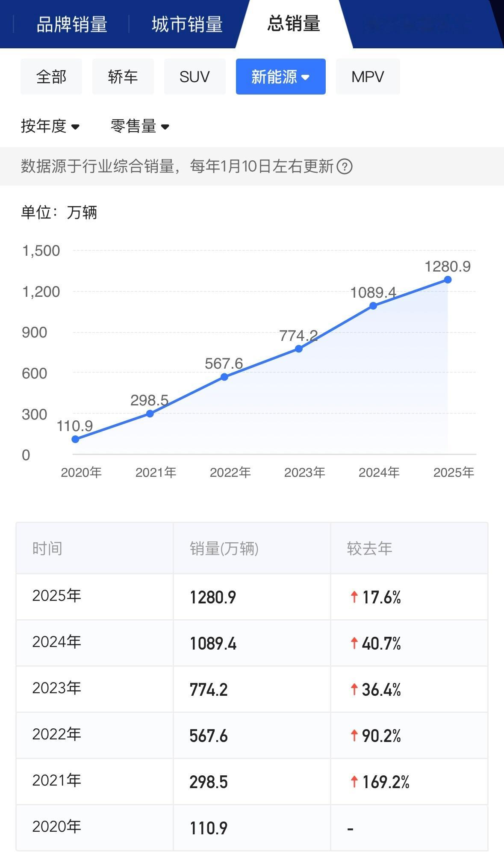
Task: Switch to the 品牌销量 tab
Action: point(71,24)
